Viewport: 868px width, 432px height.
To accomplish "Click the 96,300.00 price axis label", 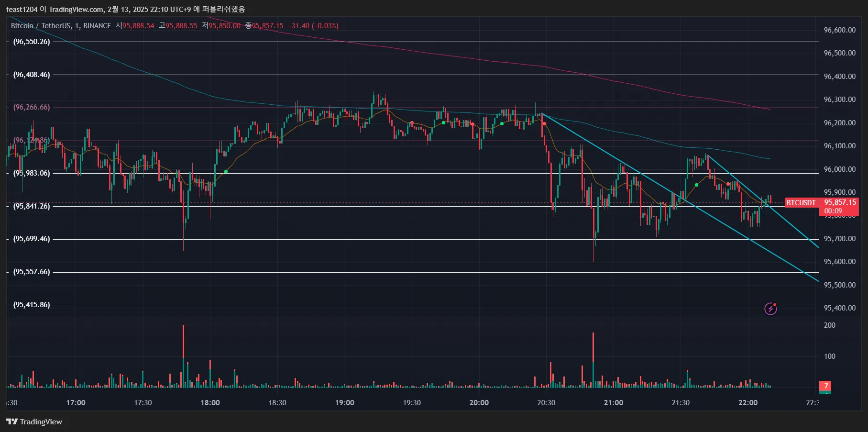I will (x=839, y=100).
